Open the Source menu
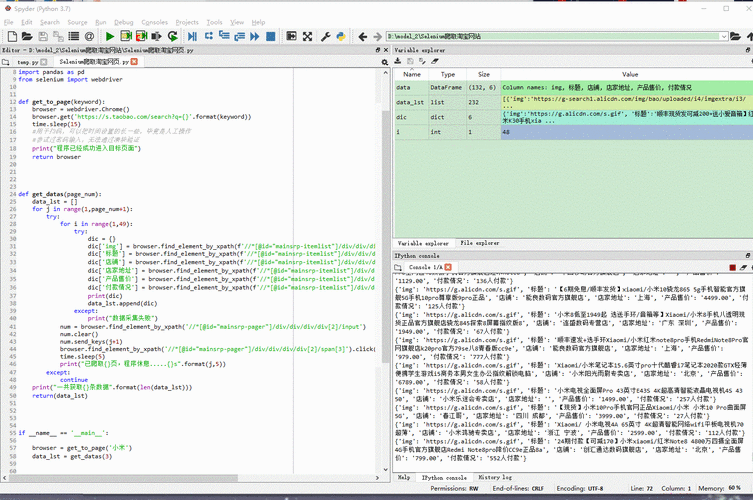The height and width of the screenshot is (500, 753). coord(77,22)
